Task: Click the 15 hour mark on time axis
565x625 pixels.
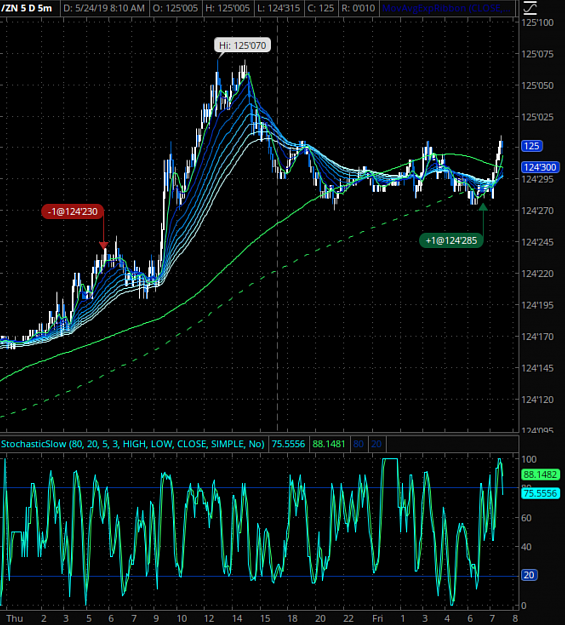Action: coord(265,618)
